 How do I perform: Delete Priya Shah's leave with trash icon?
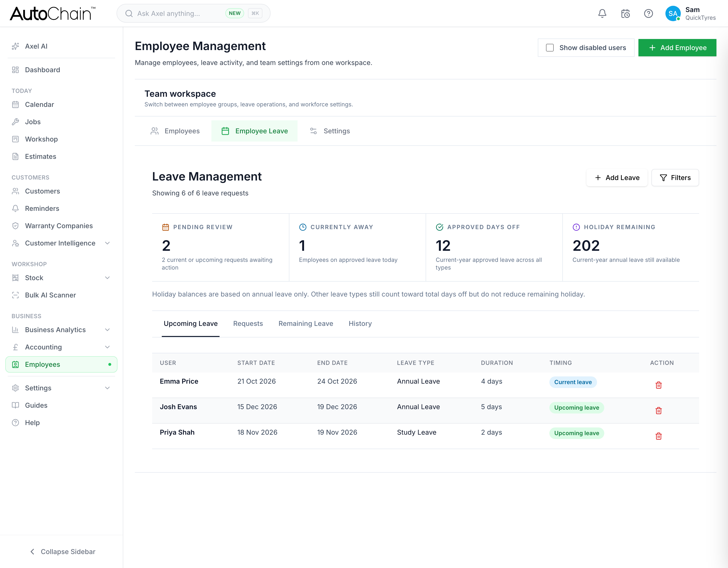[x=658, y=436]
